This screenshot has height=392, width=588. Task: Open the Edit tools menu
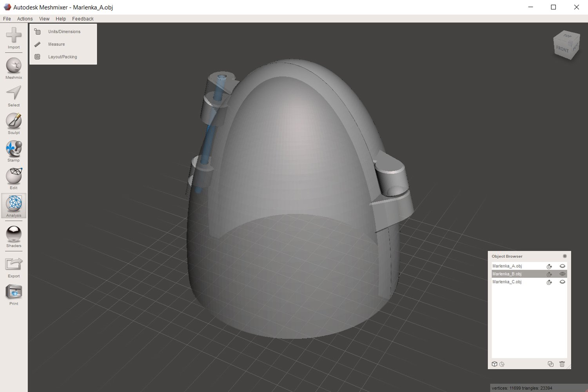pyautogui.click(x=14, y=179)
